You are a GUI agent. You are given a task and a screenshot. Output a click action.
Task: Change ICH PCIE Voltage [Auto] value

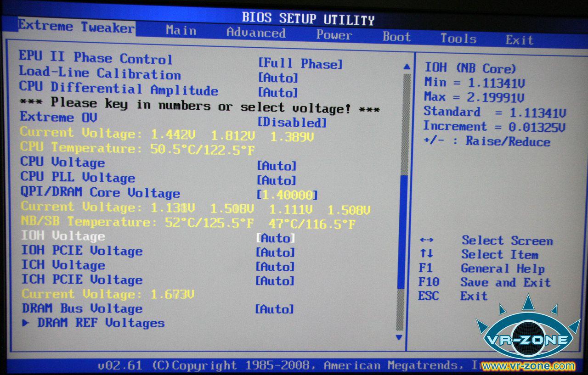tap(275, 281)
